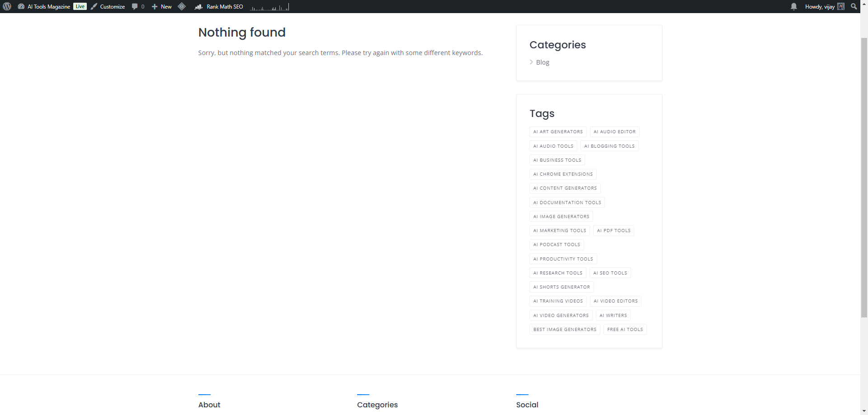Viewport: 868px width, 415px height.
Task: Choose the AI Business Tools tag
Action: tap(557, 160)
